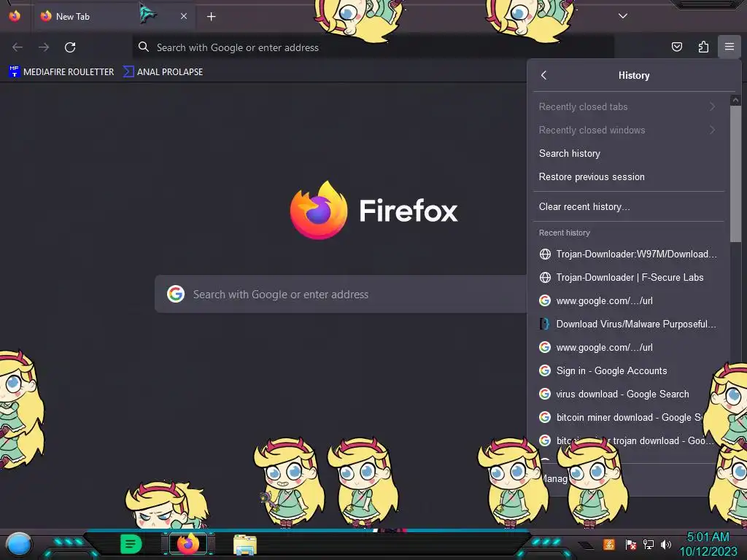Click the Firefox taskbar icon
Viewport: 747px width, 560px height.
[x=188, y=543]
